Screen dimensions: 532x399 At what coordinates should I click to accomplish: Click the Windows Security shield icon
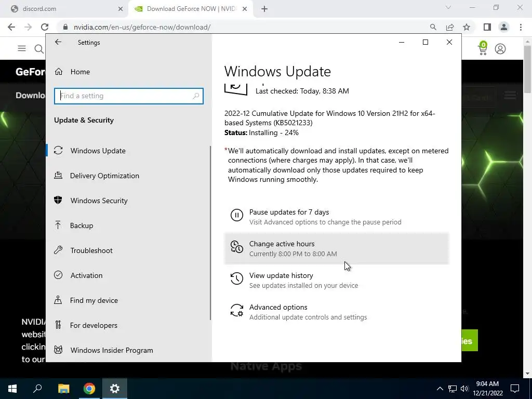click(x=58, y=200)
